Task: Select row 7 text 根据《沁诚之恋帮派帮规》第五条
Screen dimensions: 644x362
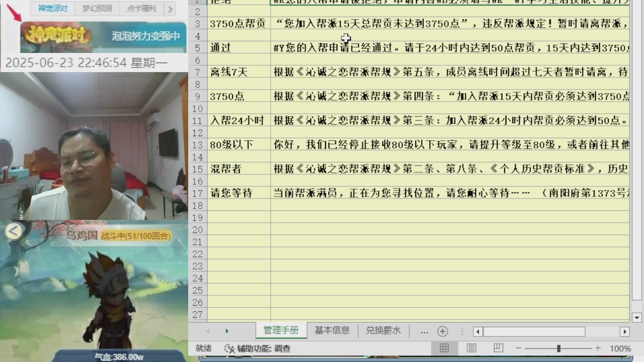Action: 450,72
